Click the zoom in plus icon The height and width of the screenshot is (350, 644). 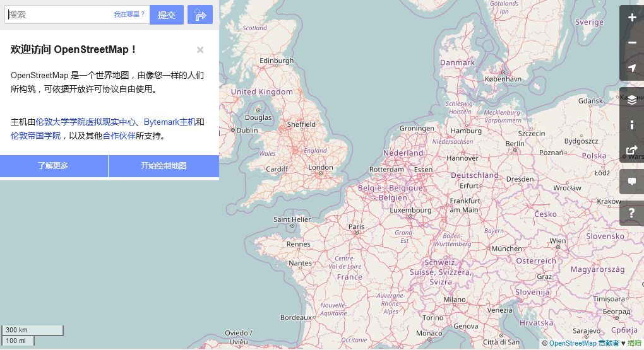coord(631,18)
